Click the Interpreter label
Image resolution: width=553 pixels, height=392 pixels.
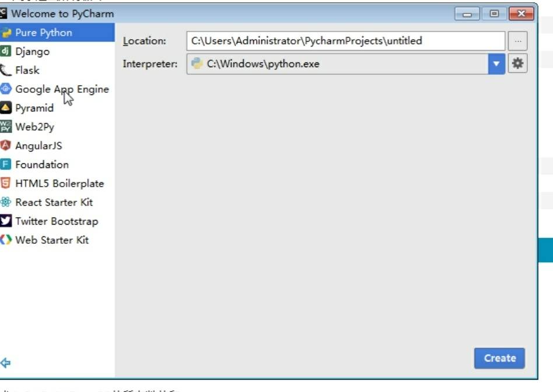[150, 64]
